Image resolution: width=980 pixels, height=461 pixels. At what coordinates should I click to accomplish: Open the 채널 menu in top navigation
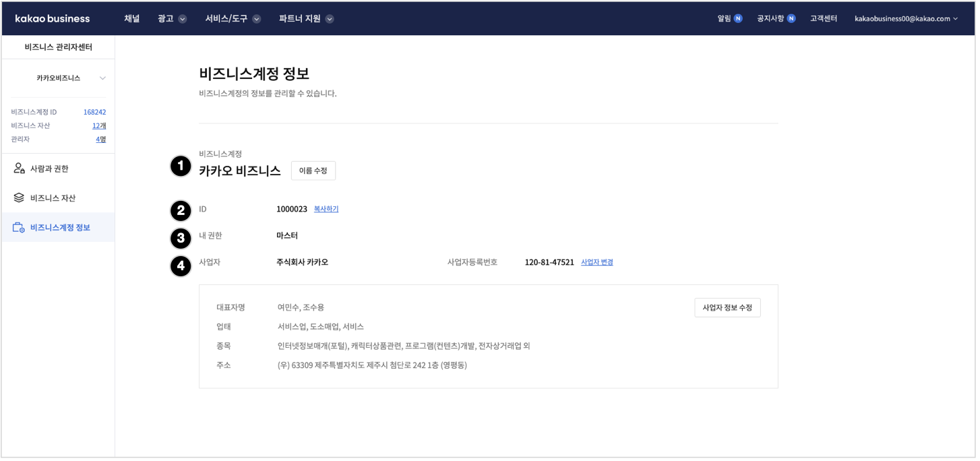pyautogui.click(x=131, y=19)
